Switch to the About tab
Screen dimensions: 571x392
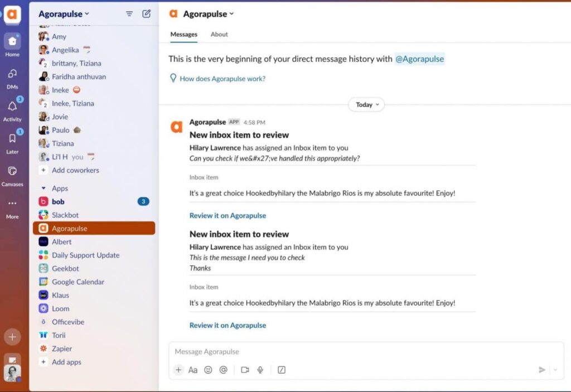[x=219, y=34]
